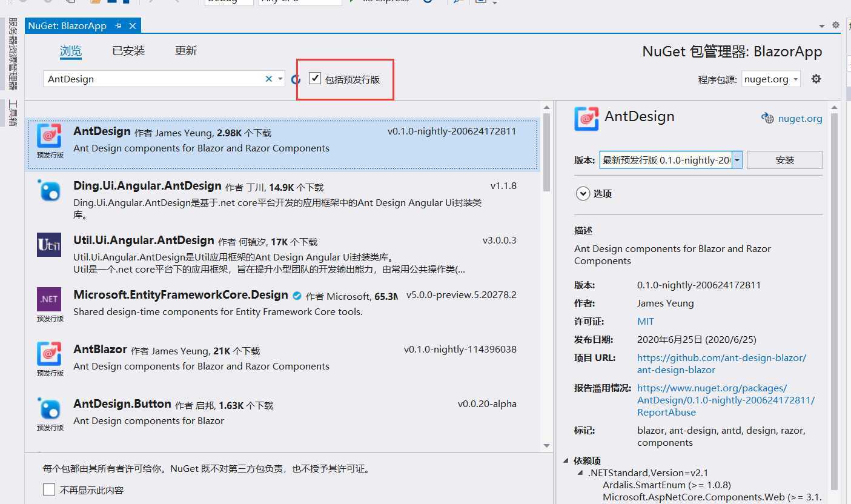Screen dimensions: 851x504
Task: Pin the NuGet: BlazorApp tab
Action: (119, 26)
